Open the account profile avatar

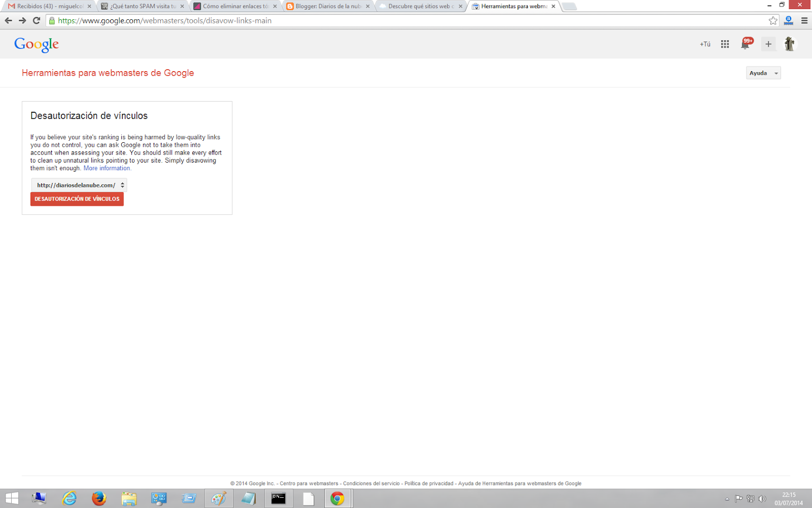tap(789, 44)
